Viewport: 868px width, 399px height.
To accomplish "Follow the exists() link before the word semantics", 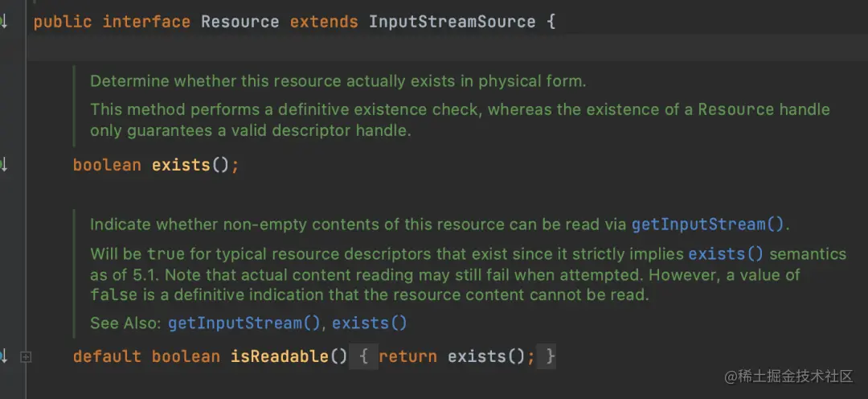I will click(726, 254).
